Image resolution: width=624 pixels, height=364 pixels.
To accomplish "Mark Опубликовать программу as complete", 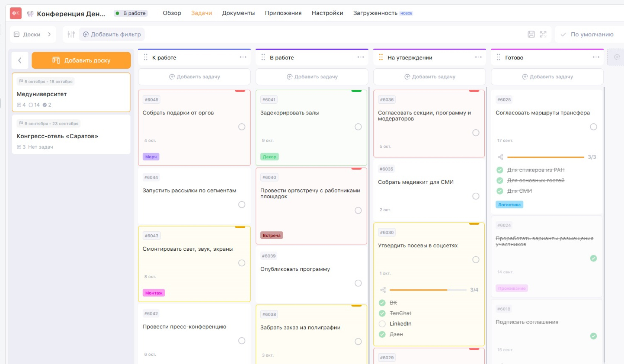I will coord(358,283).
